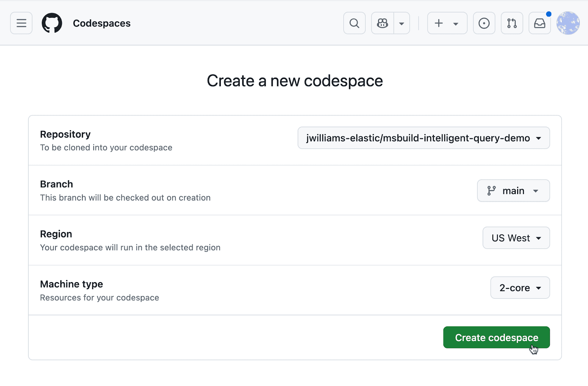Open the search magnifier icon
Screen dimensions: 588x386
pyautogui.click(x=354, y=23)
